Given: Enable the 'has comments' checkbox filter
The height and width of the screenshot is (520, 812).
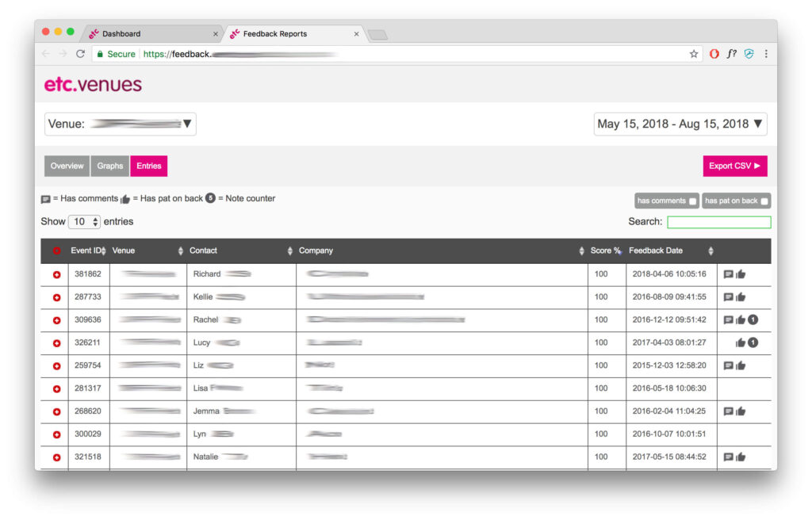Looking at the screenshot, I should tap(692, 201).
